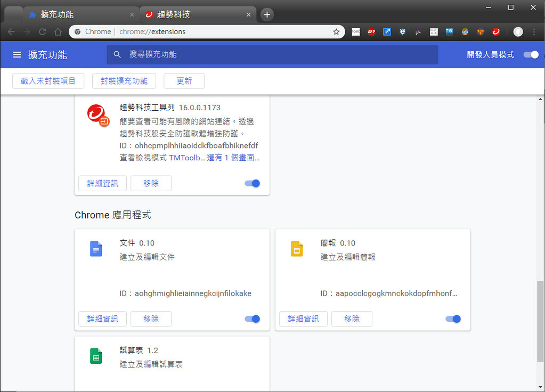Disable the 文件 app toggle
The height and width of the screenshot is (392, 545).
pos(253,318)
